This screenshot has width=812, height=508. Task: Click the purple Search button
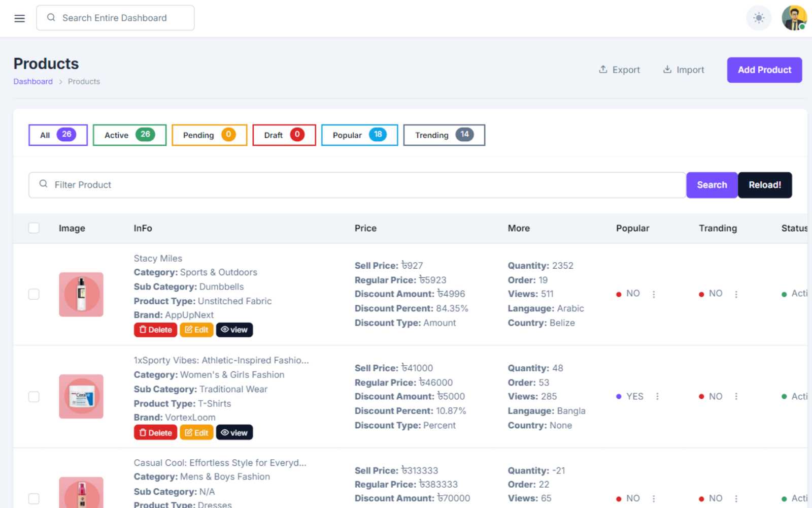[712, 185]
